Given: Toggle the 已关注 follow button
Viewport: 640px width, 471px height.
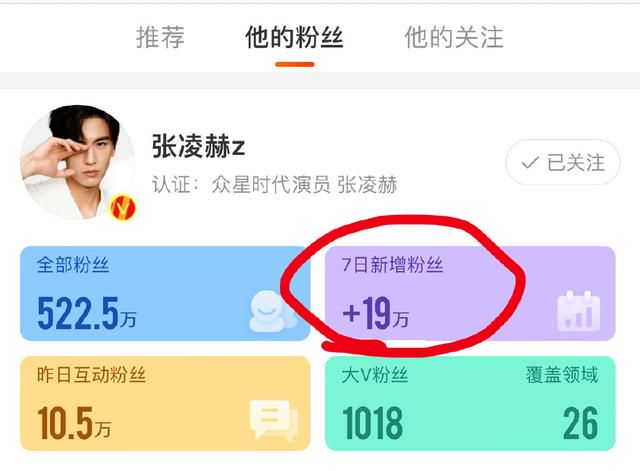Looking at the screenshot, I should tap(563, 162).
